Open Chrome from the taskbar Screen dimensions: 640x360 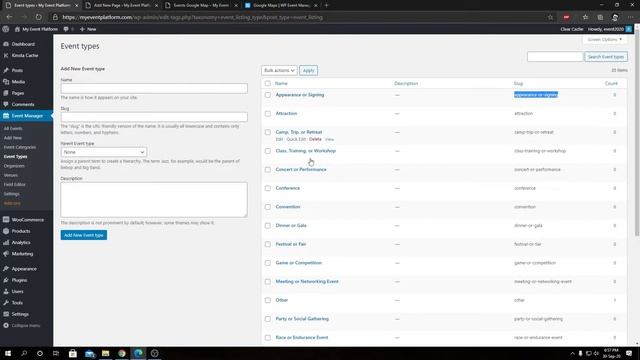pos(122,353)
